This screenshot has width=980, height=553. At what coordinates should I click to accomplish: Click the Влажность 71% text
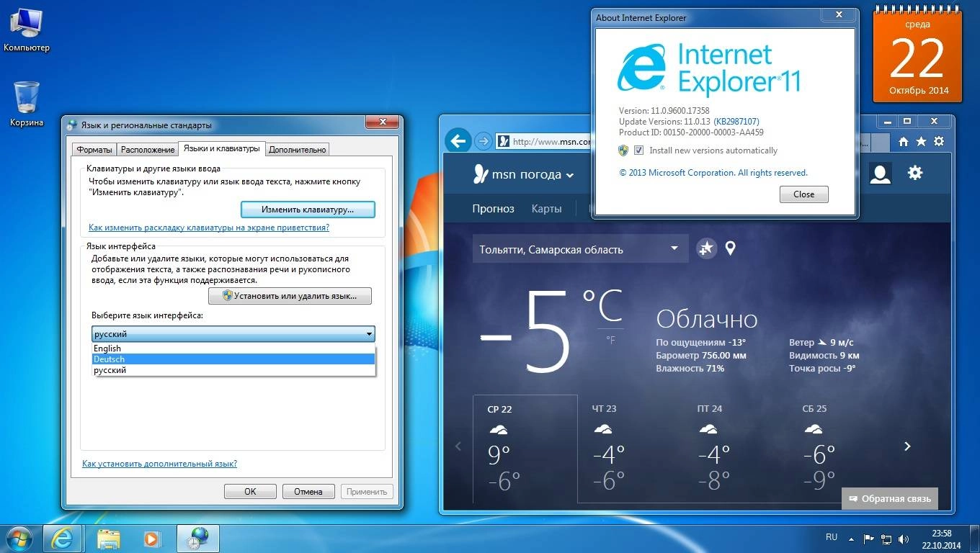pos(690,368)
